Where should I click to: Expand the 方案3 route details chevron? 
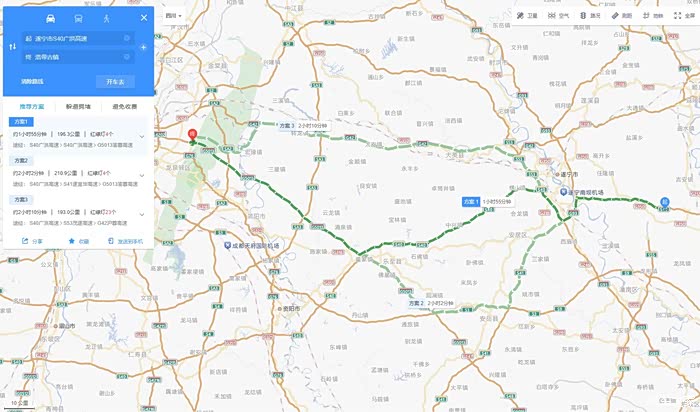pos(142,214)
